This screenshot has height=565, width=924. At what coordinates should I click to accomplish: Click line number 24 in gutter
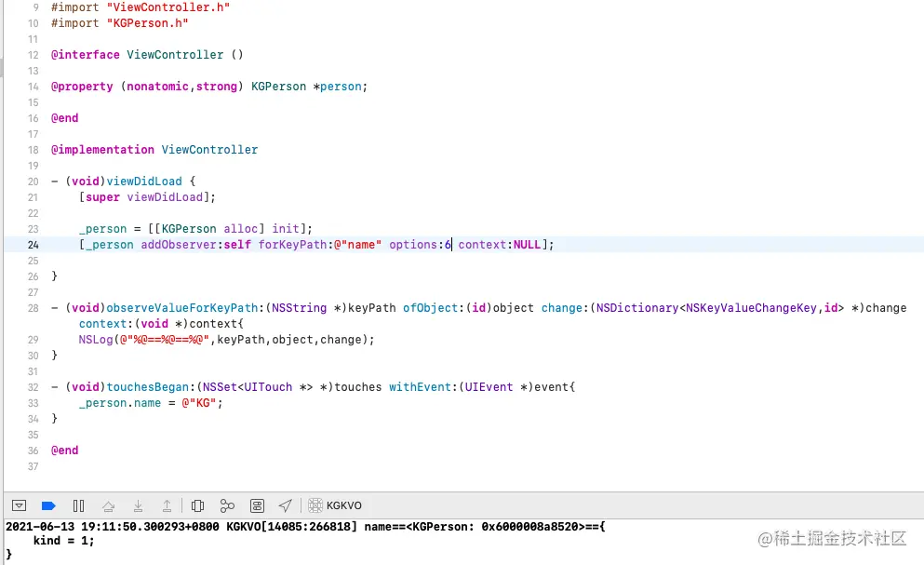pyautogui.click(x=33, y=245)
